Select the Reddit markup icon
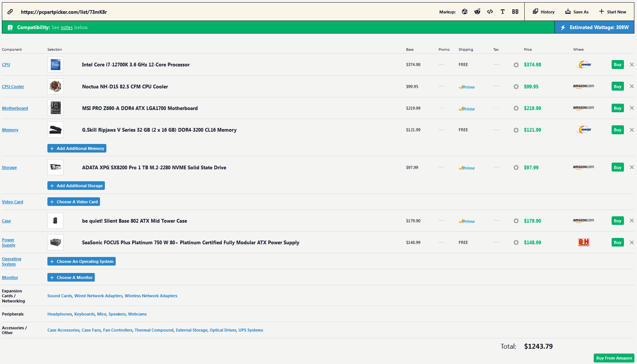The height and width of the screenshot is (364, 637). (477, 12)
